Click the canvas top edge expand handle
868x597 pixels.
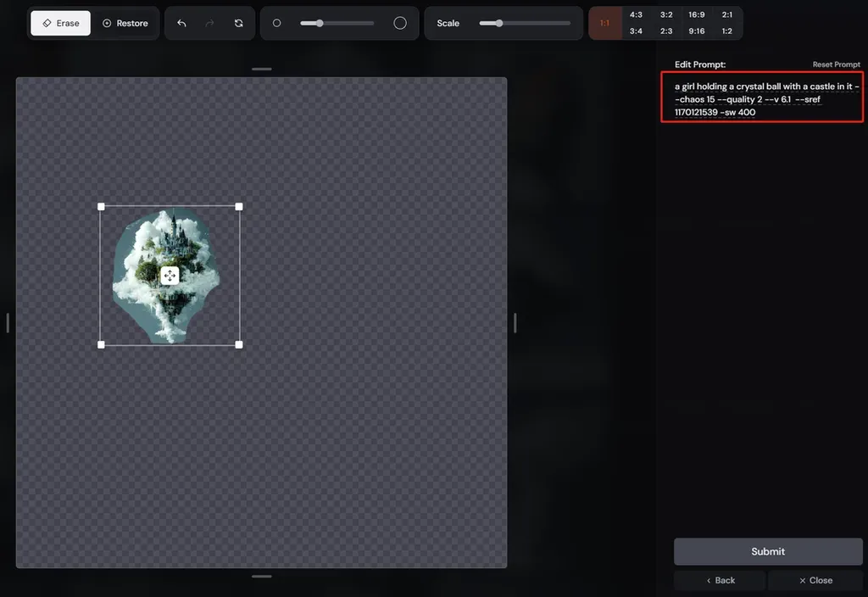(x=261, y=70)
